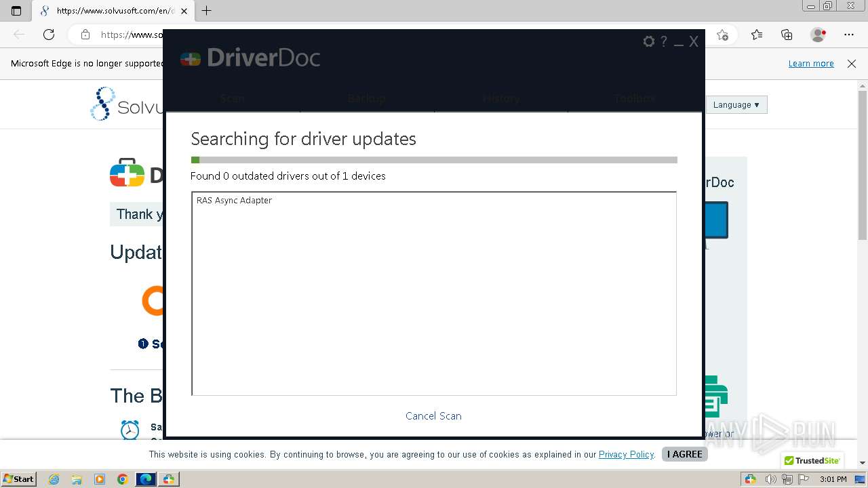Open the Learn more link

tap(811, 64)
